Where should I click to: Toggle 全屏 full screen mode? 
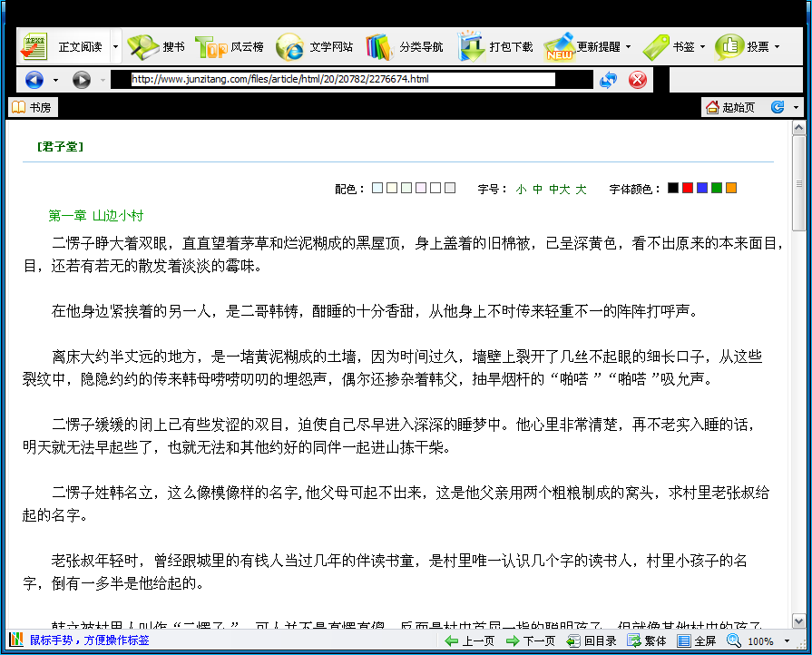coord(697,640)
